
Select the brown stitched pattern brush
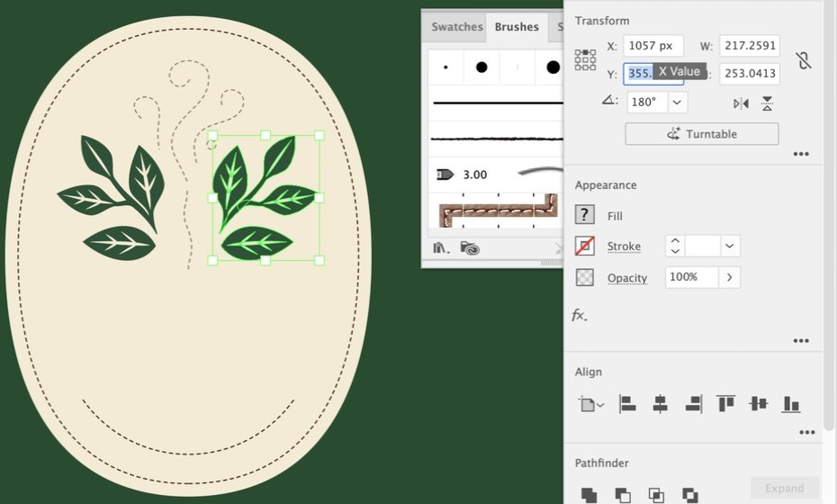pyautogui.click(x=497, y=211)
